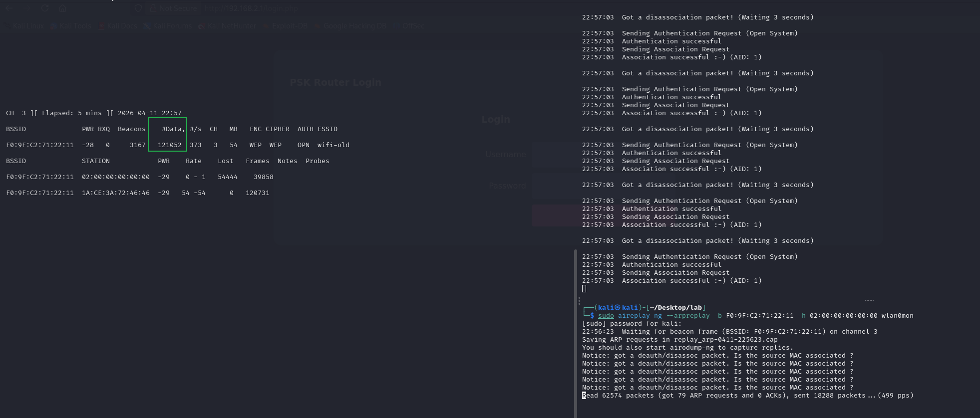The width and height of the screenshot is (980, 418).
Task: Select the Frames column header
Action: pyautogui.click(x=258, y=161)
